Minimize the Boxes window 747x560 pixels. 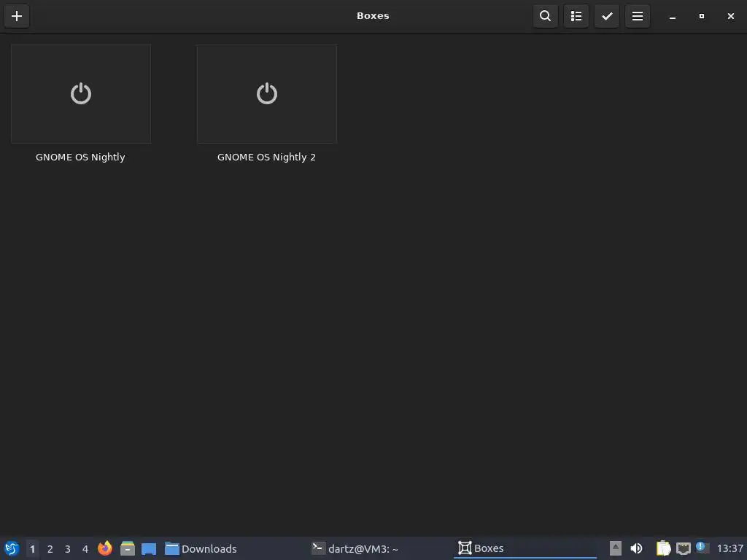click(x=672, y=17)
